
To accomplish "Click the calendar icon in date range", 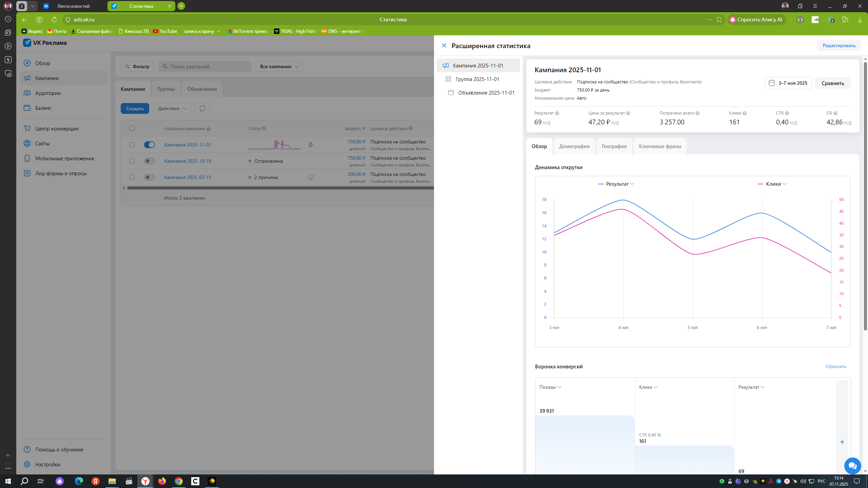I will pos(772,83).
